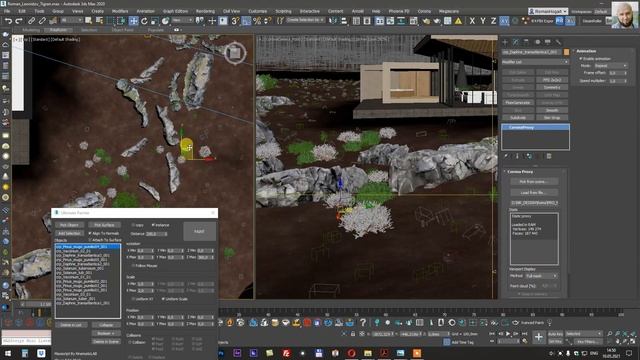This screenshot has height=360, width=640.
Task: Restrict transform to Y axis
Action: tap(483, 20)
